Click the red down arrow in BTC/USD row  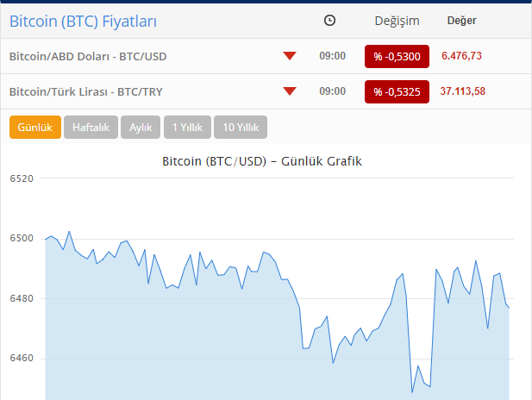(290, 56)
